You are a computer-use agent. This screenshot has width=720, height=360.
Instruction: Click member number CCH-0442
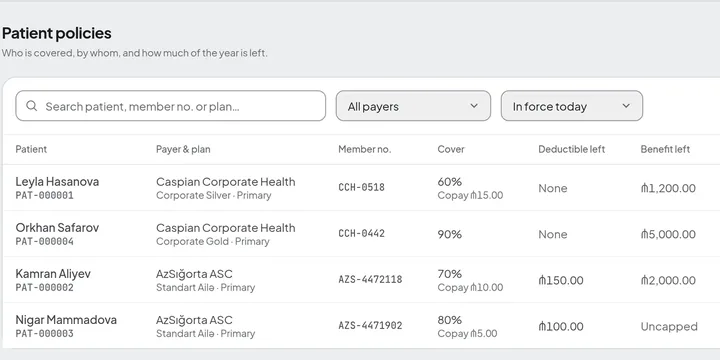coord(361,233)
